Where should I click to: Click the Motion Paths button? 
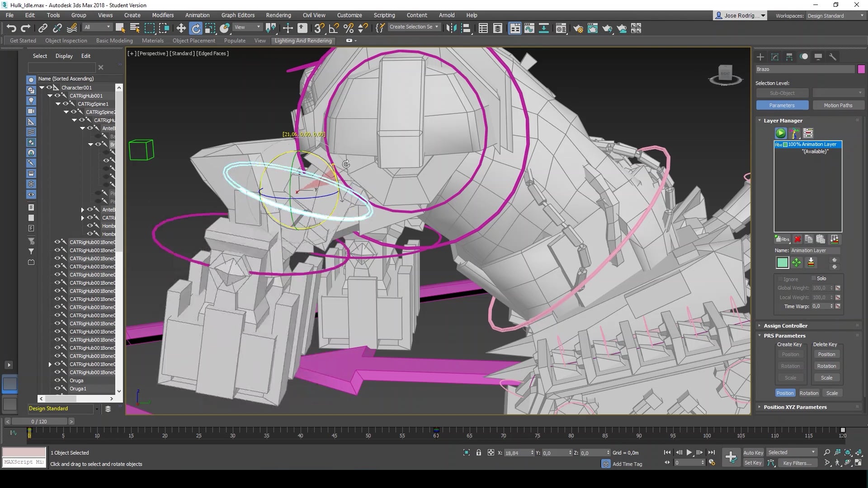coord(838,105)
